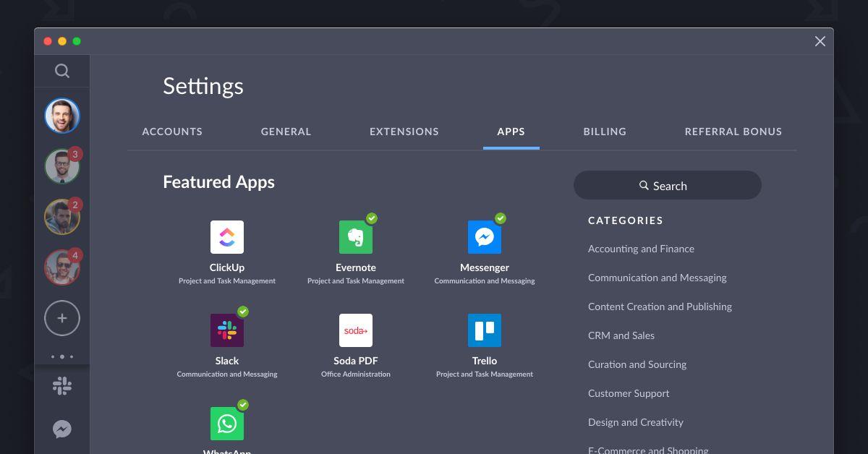Screen dimensions: 868x454
Task: Toggle Slack's green checkmark badge
Action: point(243,312)
